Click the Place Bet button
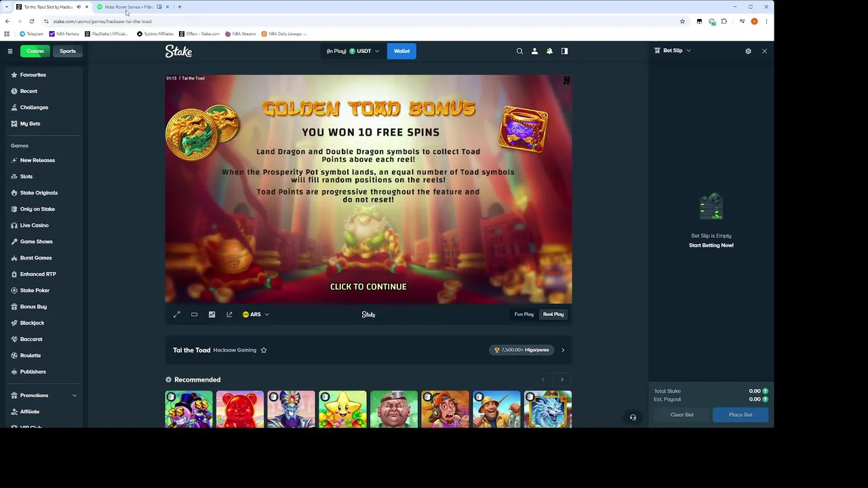Screen dimensions: 868x488 [x=741, y=415]
